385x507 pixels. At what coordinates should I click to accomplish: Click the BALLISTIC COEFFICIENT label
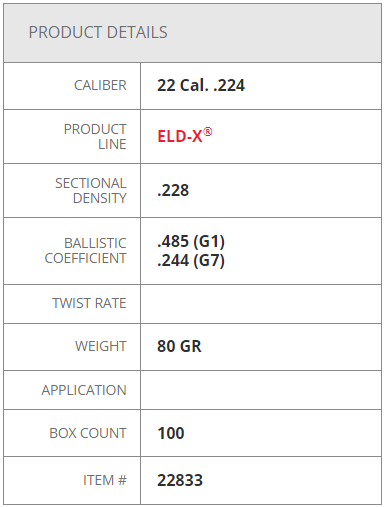(x=86, y=251)
